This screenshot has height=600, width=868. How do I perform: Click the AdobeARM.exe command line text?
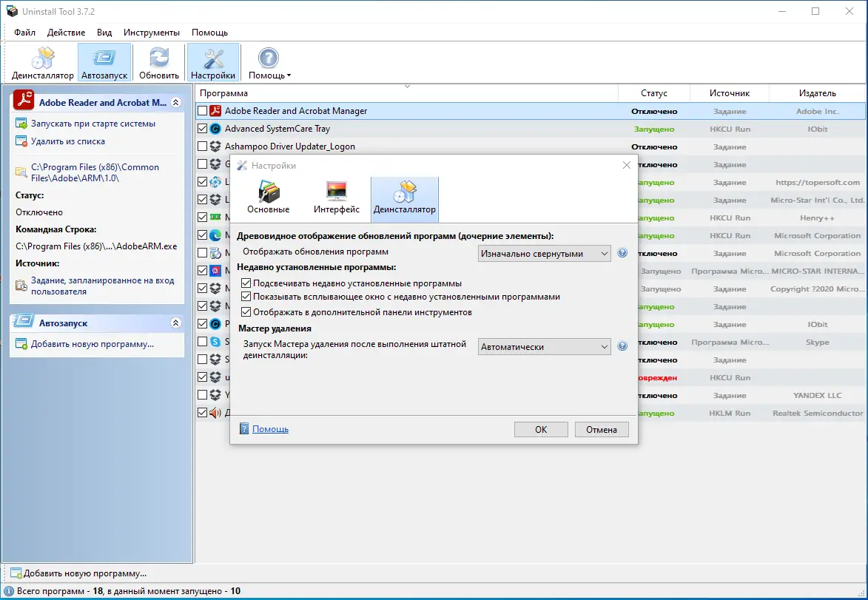point(96,246)
